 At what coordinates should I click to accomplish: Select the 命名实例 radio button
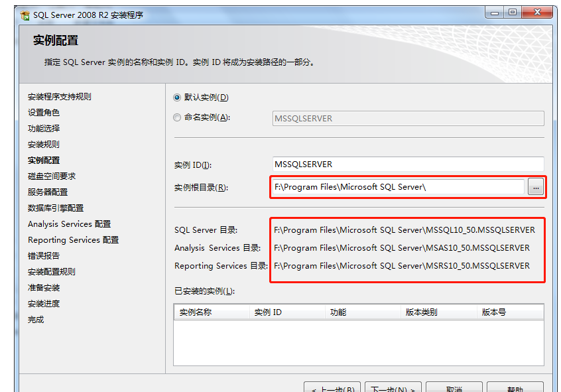point(177,117)
